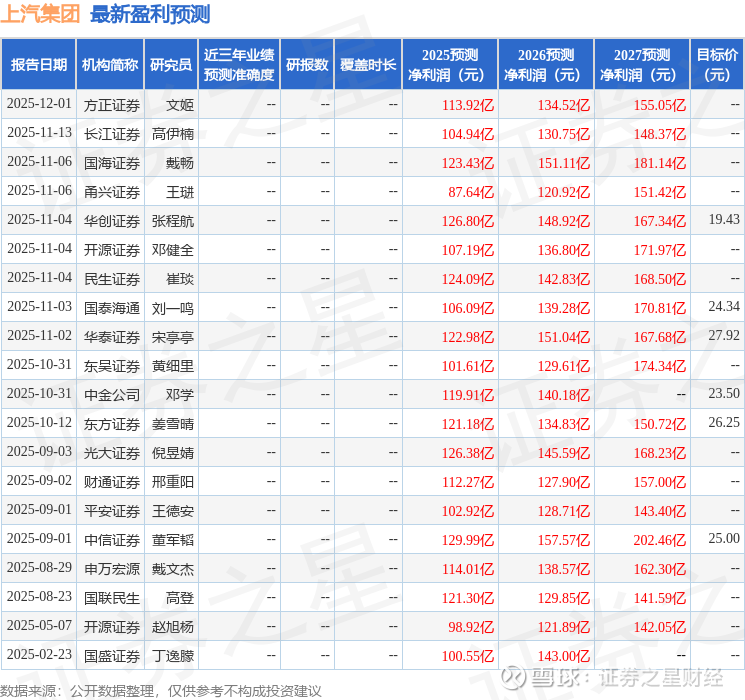This screenshot has height=700, width=745.
Task: Click the value 124.09亿
Action: (468, 279)
